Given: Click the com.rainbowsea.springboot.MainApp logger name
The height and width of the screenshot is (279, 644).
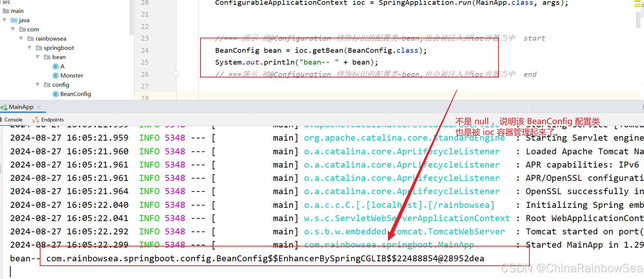Looking at the screenshot, I should (389, 245).
